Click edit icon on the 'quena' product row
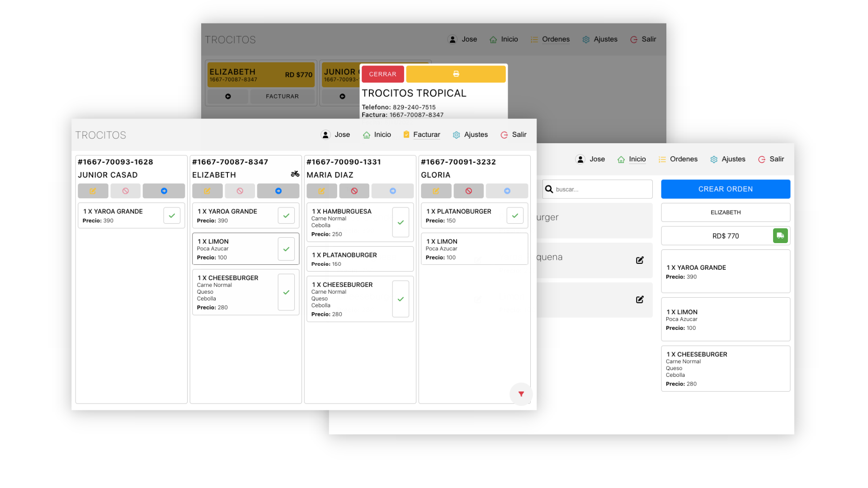 click(640, 260)
